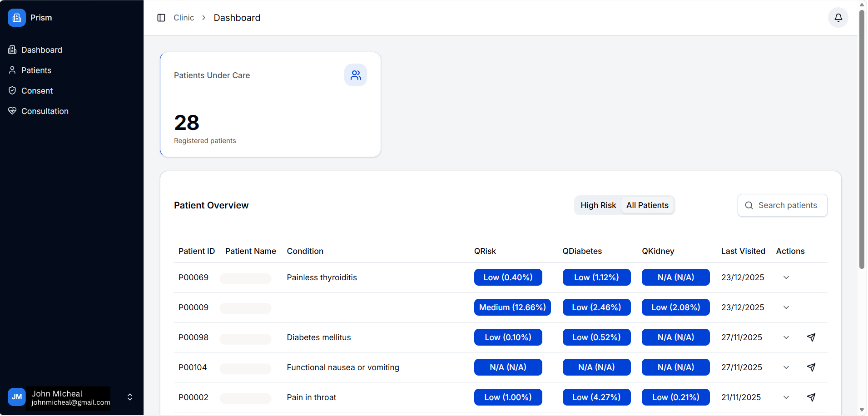Image resolution: width=868 pixels, height=416 pixels.
Task: Expand details for patient P00069
Action: (786, 277)
